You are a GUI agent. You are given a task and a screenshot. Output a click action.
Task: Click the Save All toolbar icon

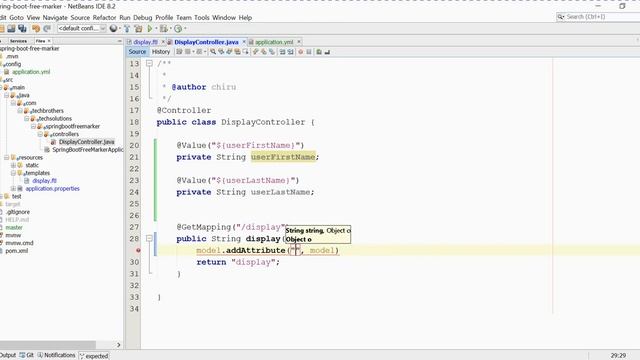point(22,29)
